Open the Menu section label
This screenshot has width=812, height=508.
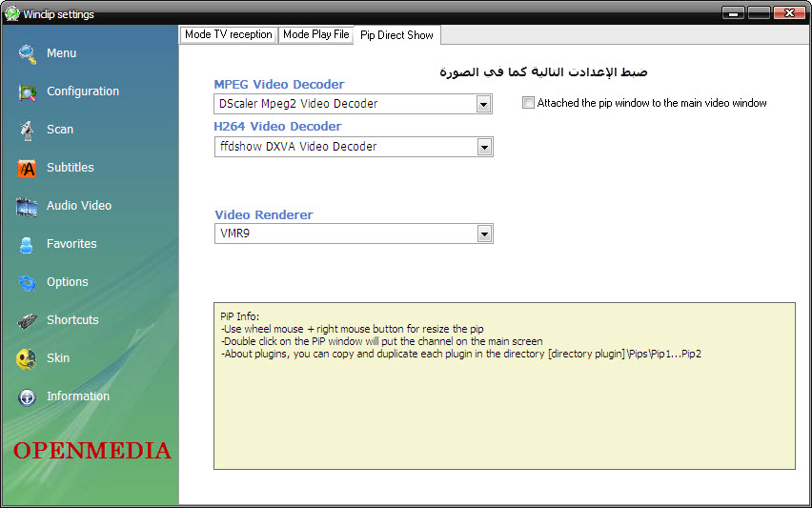62,53
